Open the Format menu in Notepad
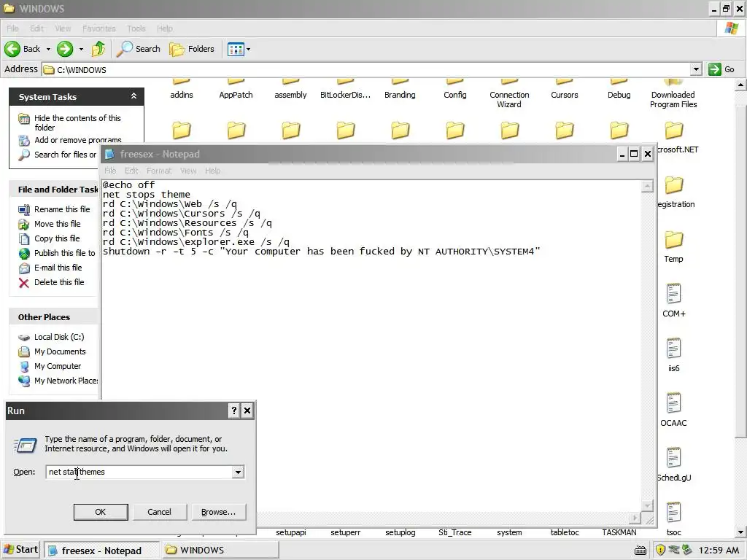The width and height of the screenshot is (747, 560). point(158,171)
